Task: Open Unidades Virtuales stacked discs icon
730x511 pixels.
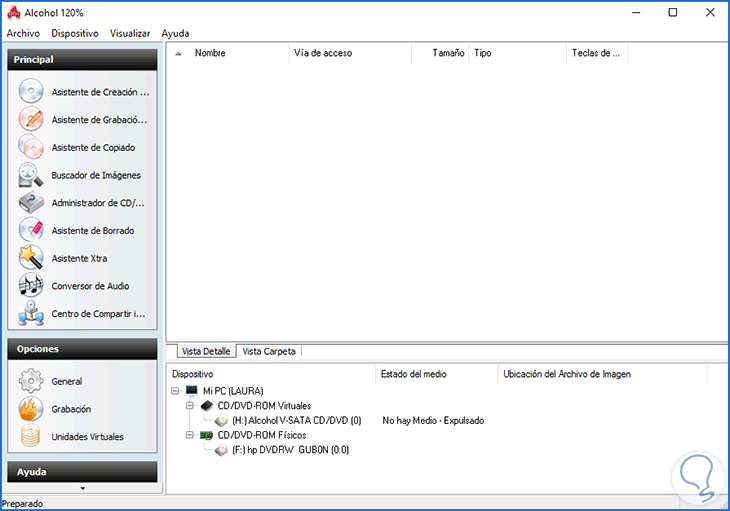Action: click(31, 436)
